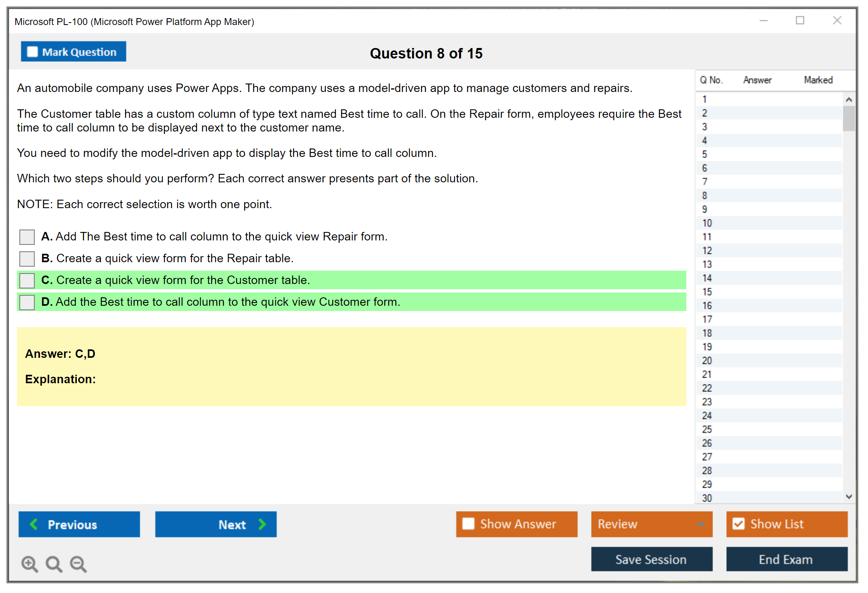Click the zoom out magnifier icon
This screenshot has height=593, width=868.
click(x=78, y=564)
